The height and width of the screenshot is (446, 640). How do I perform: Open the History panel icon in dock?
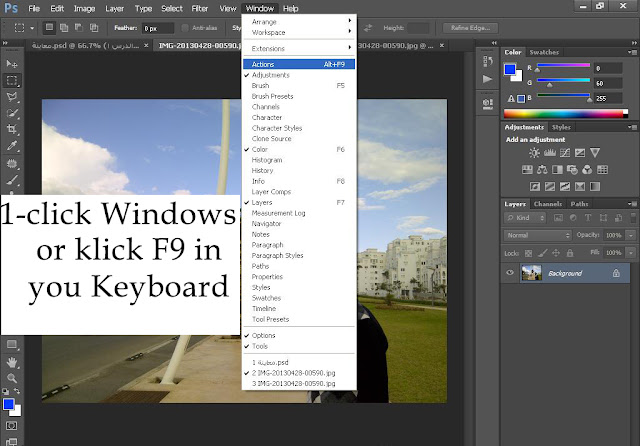point(487,62)
